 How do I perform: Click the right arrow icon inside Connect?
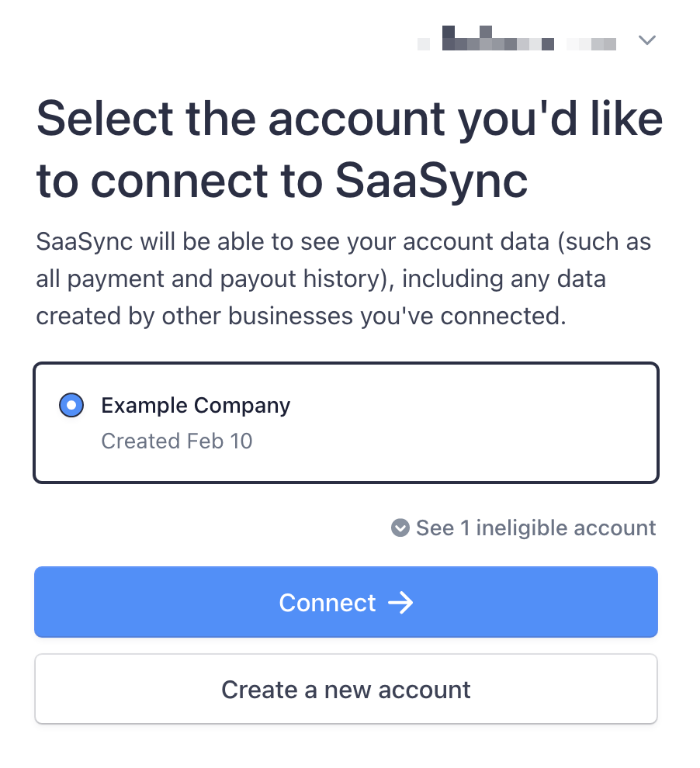click(x=400, y=603)
